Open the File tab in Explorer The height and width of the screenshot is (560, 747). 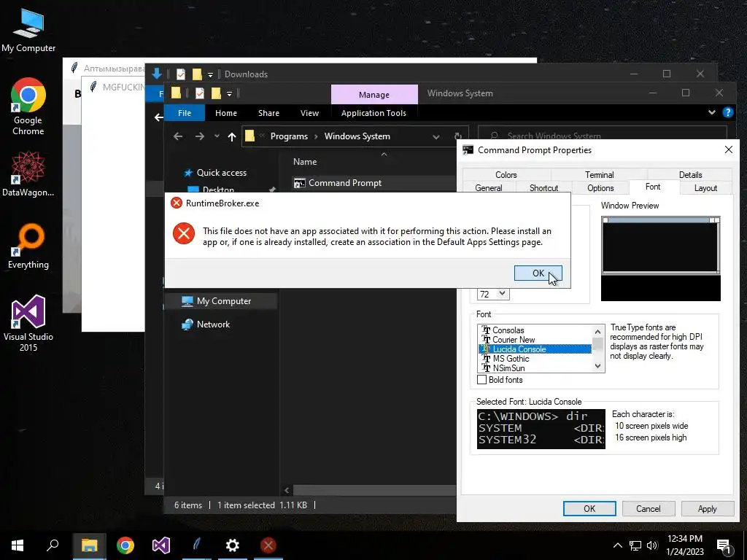coord(185,113)
